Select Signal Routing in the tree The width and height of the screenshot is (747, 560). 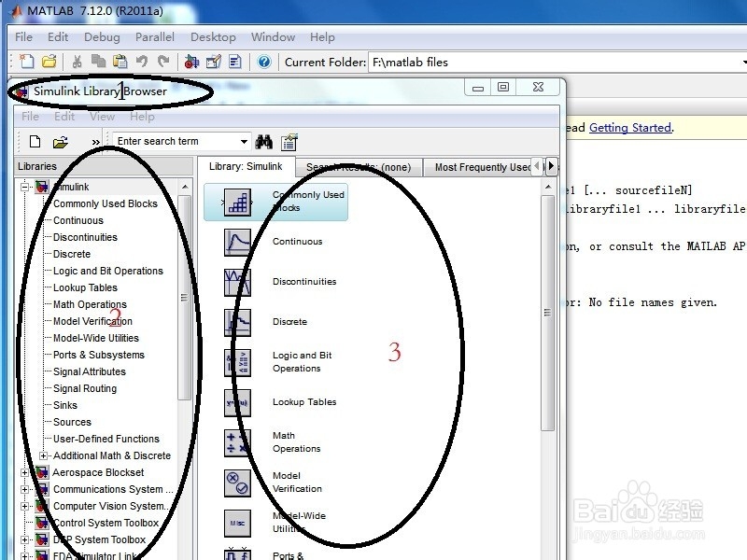click(85, 388)
